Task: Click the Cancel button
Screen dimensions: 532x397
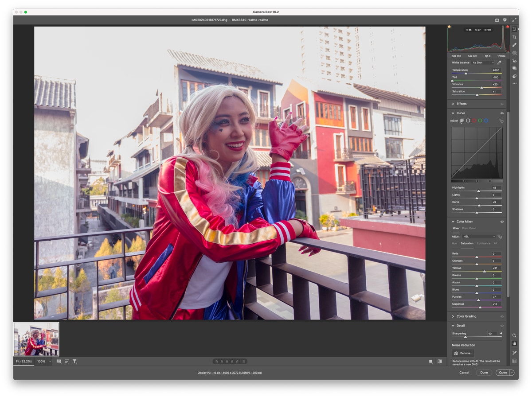Action: click(464, 373)
